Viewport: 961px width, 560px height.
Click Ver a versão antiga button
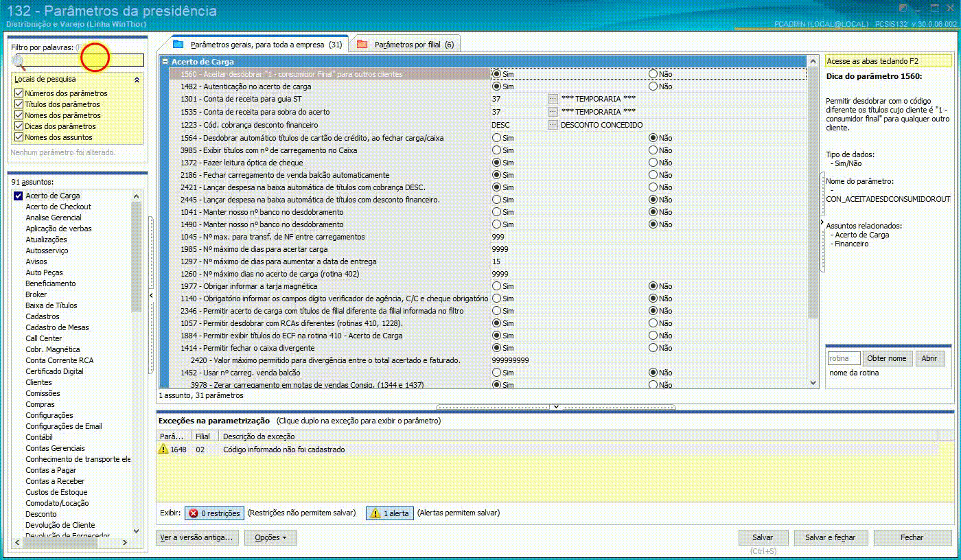coord(198,537)
